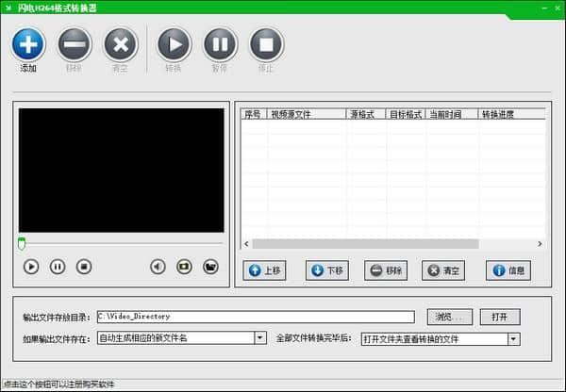This screenshot has height=392, width=566.
Task: Click the 清空 button below file list
Action: click(x=443, y=270)
